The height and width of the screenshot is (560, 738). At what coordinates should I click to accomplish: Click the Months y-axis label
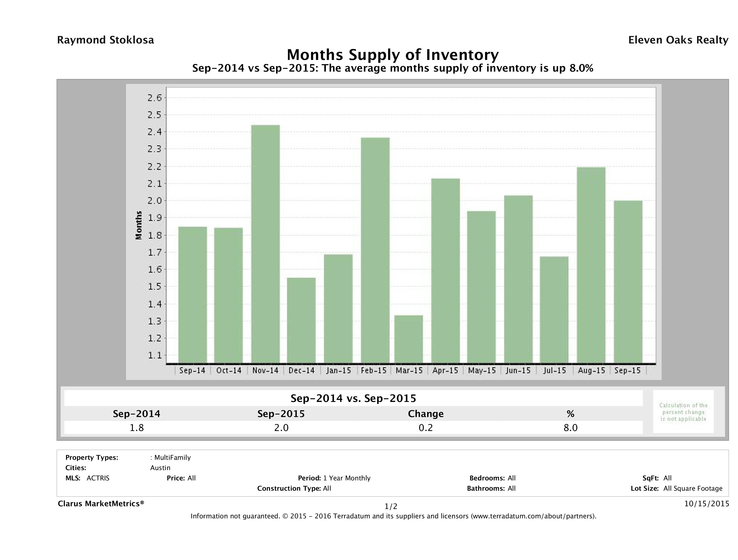click(x=139, y=225)
